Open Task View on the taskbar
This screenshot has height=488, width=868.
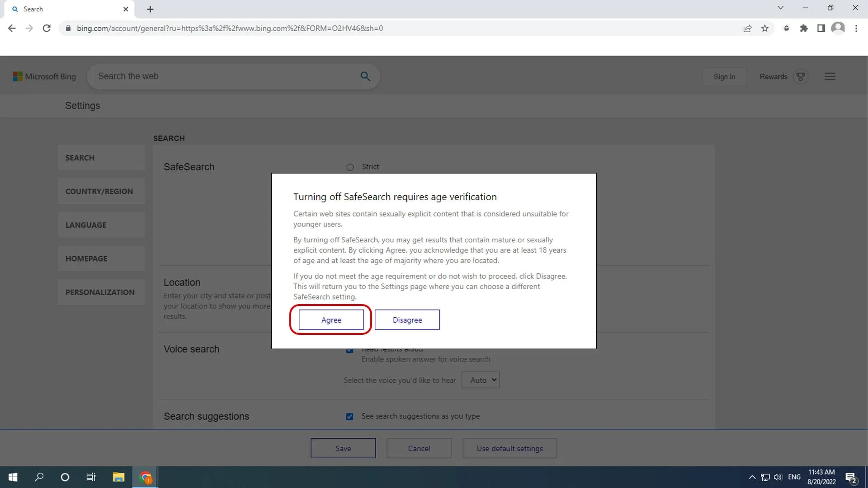(x=91, y=477)
